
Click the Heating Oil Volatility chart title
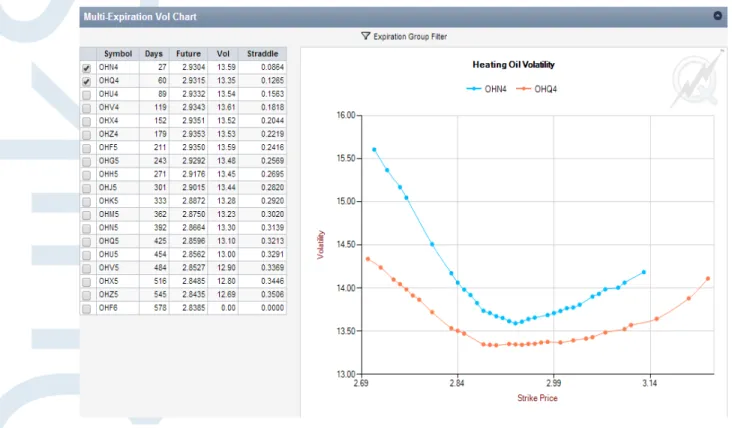click(514, 64)
